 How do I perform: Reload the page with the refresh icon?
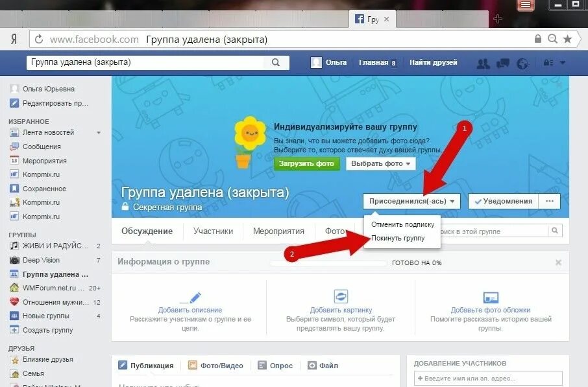(39, 39)
